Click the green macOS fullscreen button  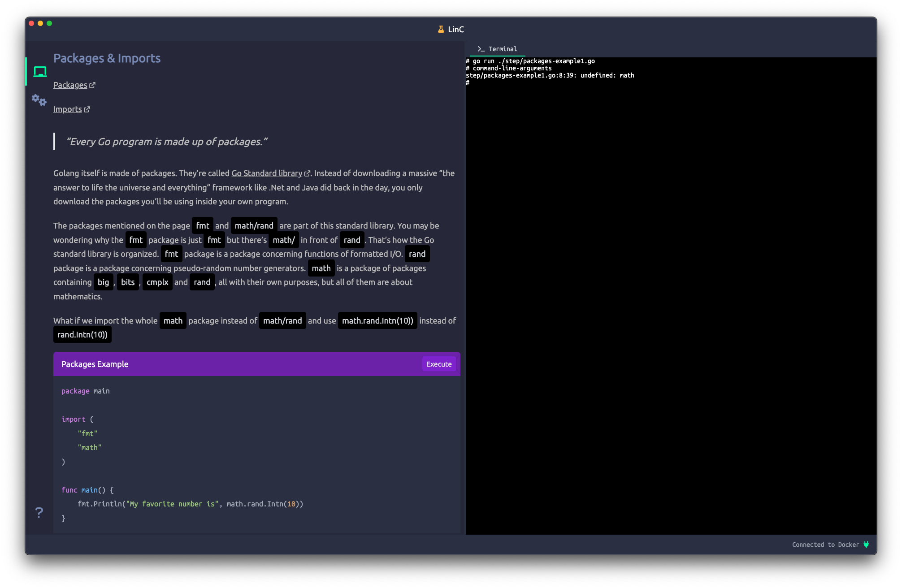(49, 23)
